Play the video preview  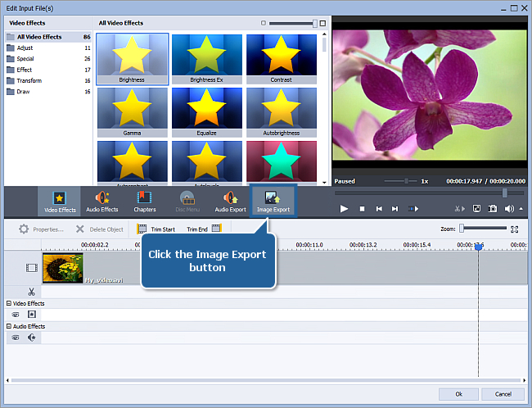point(344,209)
